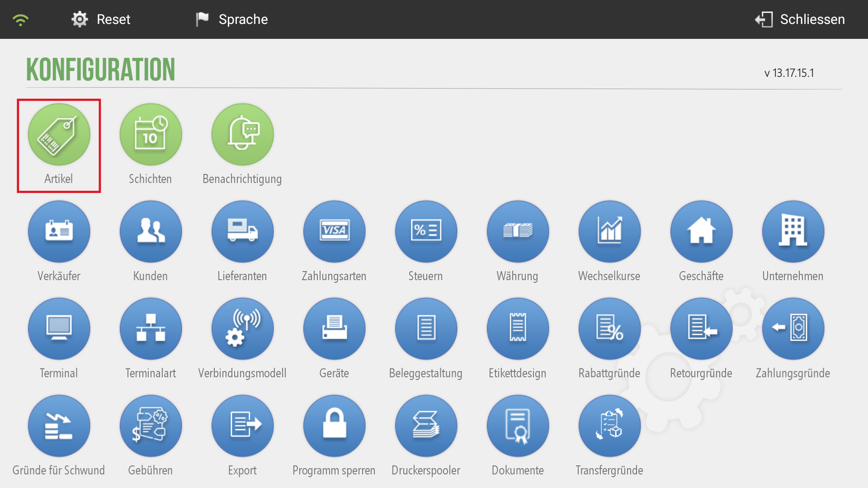Open the Lieferanten truck icon

click(x=243, y=232)
